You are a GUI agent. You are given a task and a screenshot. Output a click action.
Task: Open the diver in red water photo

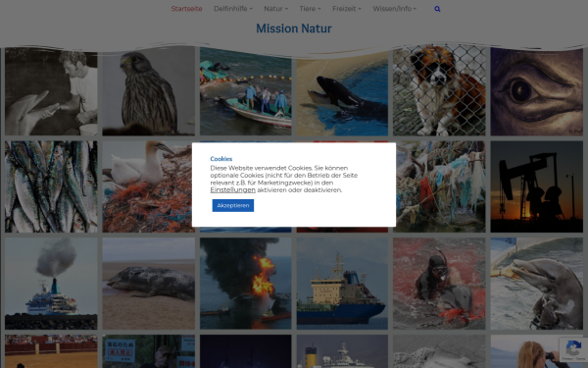(439, 284)
